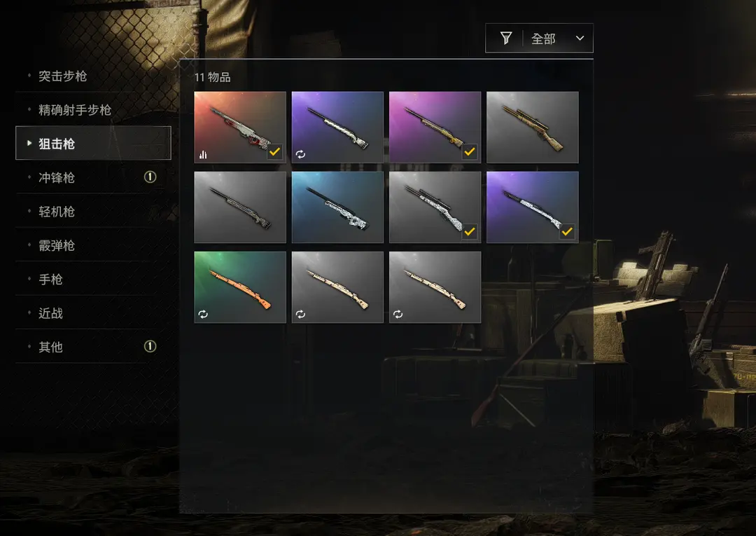This screenshot has height=536, width=756.
Task: Toggle the checkmark on the pink-purple rifle skin
Action: [x=470, y=151]
